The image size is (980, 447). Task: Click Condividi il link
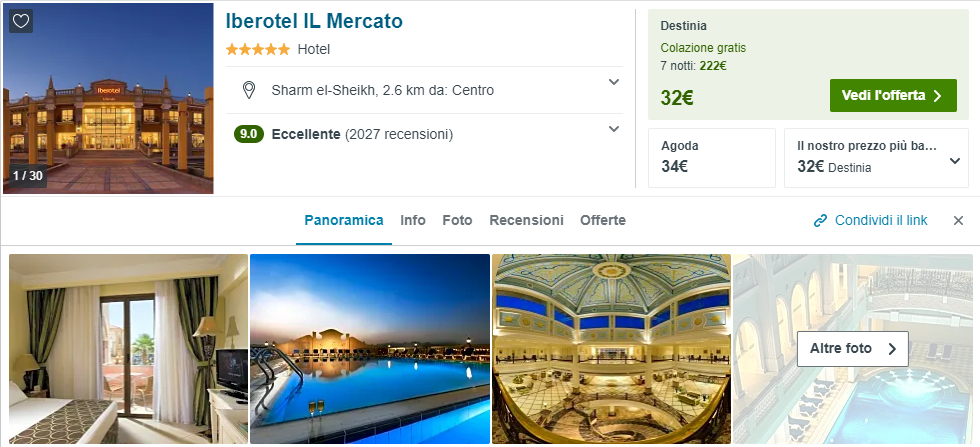tap(881, 221)
